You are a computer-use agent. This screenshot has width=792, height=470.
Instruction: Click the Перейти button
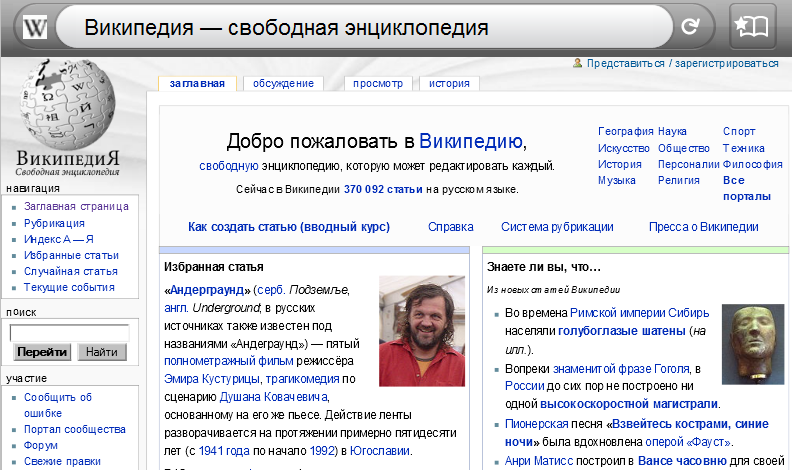pos(41,352)
